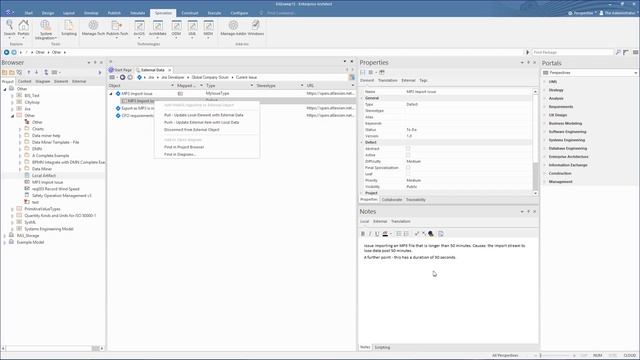Open the Strategy portal link
This screenshot has height=360, width=640.
pos(556,90)
